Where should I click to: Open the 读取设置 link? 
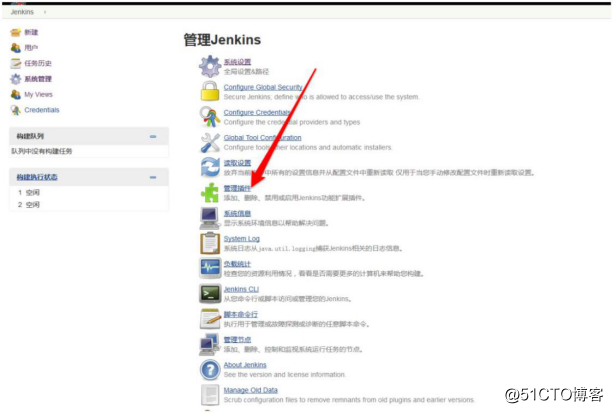point(237,163)
